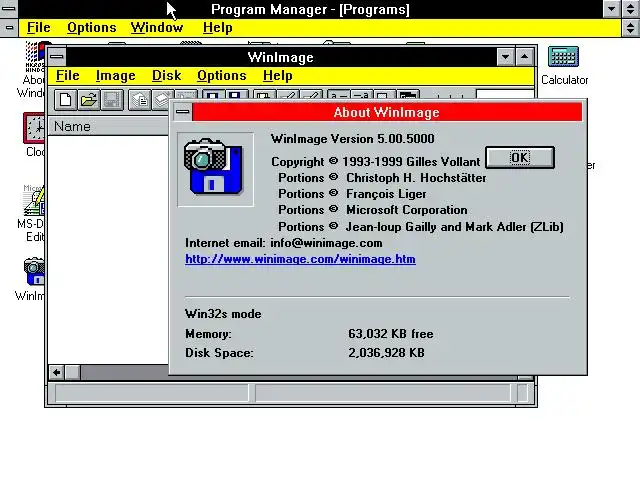
Task: Open Program Manager Options menu
Action: [92, 27]
